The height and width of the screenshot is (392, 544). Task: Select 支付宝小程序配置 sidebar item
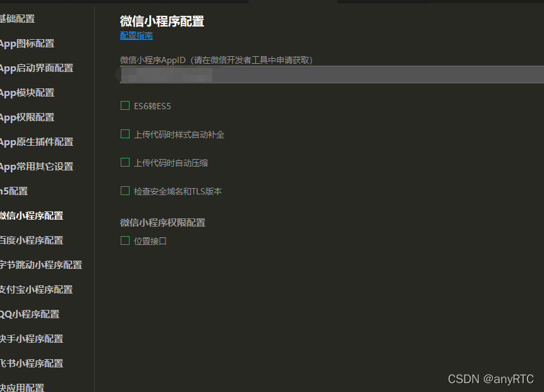(37, 289)
